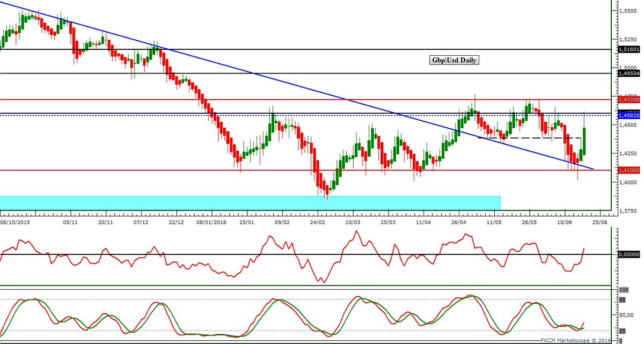
Task: Click the 1,5250 price axis value
Action: [627, 39]
